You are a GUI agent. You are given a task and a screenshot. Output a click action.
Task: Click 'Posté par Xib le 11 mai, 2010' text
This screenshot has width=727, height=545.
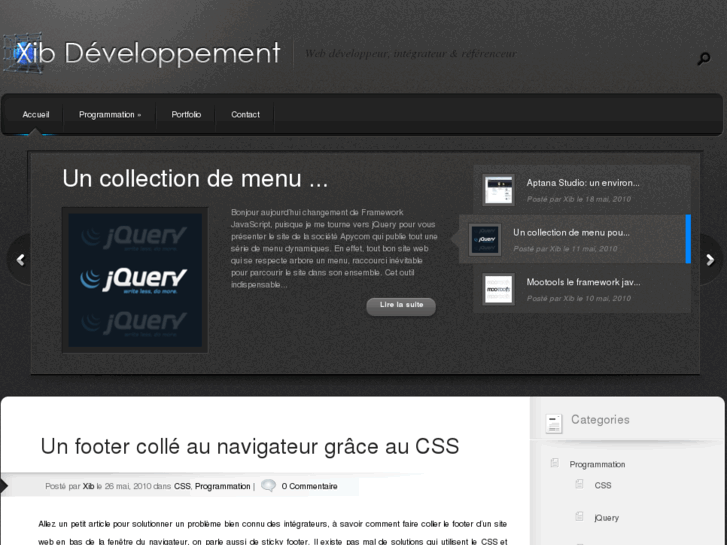click(x=565, y=249)
